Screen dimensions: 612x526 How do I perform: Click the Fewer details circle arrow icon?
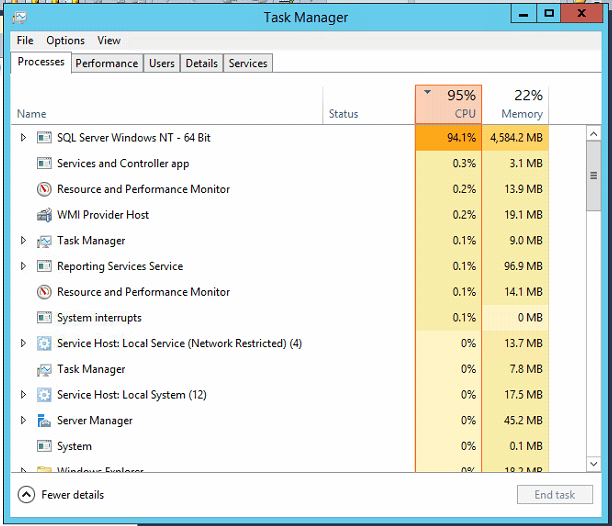coord(26,495)
